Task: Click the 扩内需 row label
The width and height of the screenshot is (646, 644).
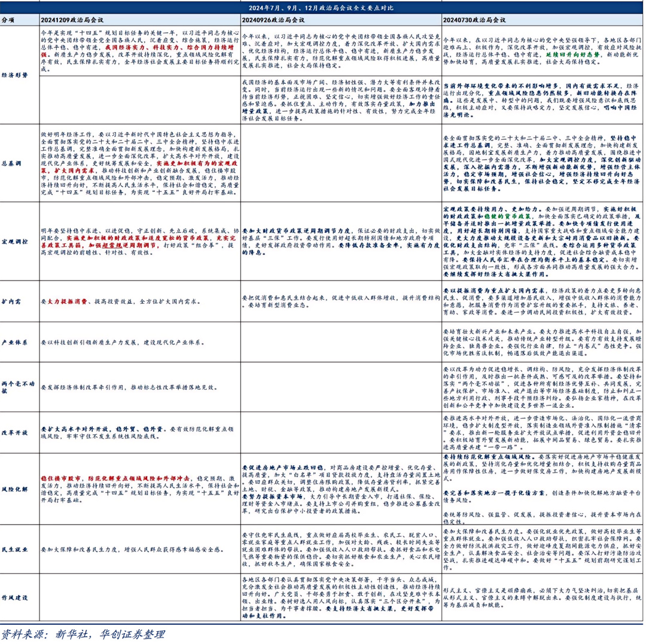Action: 11,301
